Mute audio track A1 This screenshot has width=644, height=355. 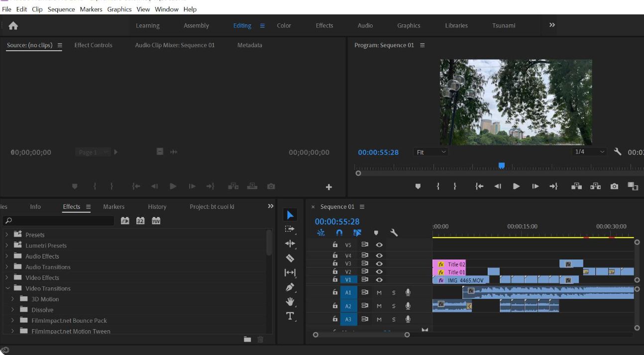click(379, 292)
